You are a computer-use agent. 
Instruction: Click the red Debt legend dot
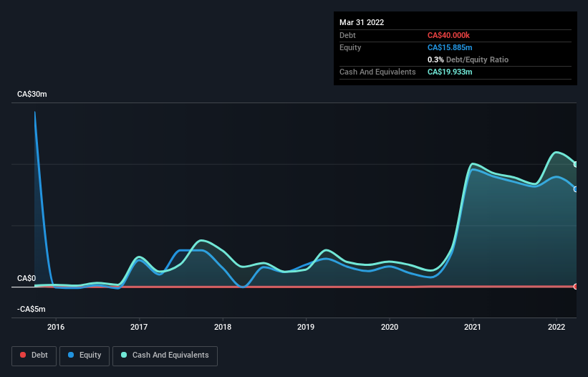coord(23,355)
